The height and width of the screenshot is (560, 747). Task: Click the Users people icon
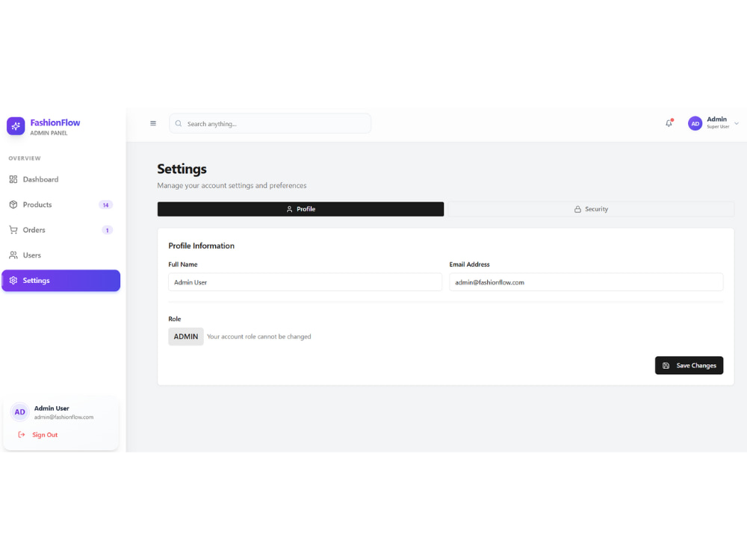click(x=13, y=255)
